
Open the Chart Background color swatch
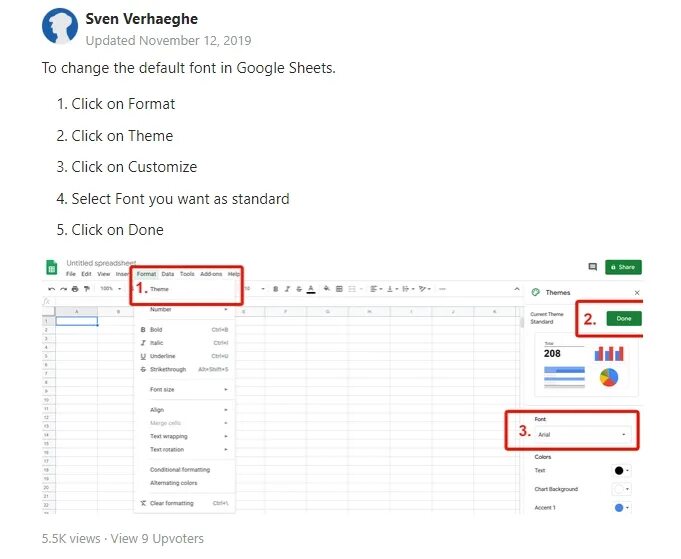pyautogui.click(x=621, y=489)
